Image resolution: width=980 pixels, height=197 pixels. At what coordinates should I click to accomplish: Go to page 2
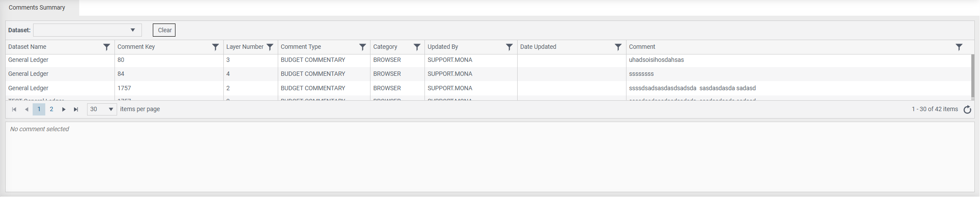(51, 109)
